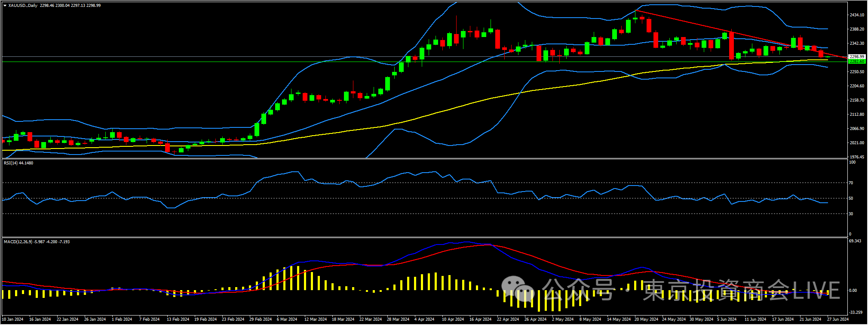Click the 1976.45 price axis label
The width and height of the screenshot is (868, 325).
857,157
